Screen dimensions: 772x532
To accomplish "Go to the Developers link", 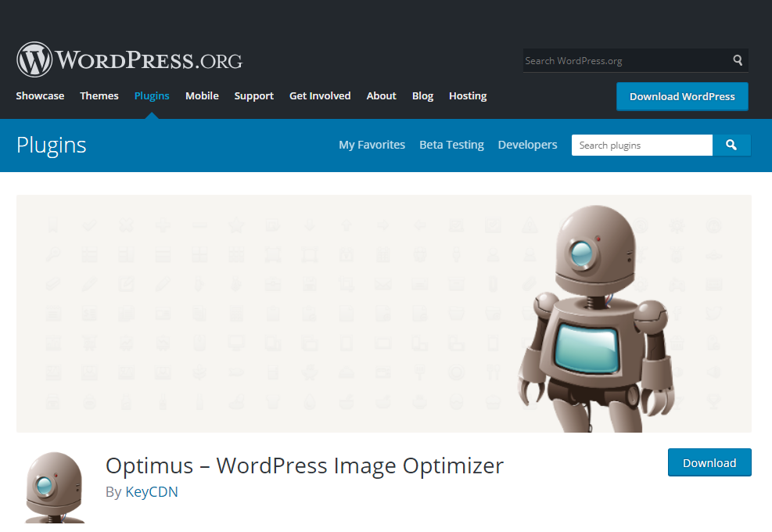I will (x=527, y=145).
